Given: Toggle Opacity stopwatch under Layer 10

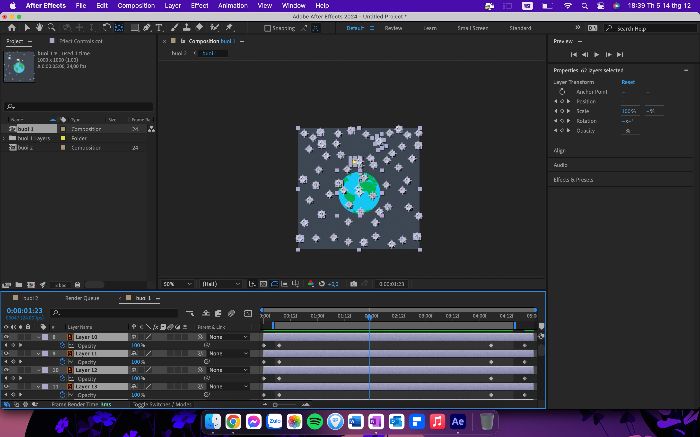Looking at the screenshot, I should (62, 345).
